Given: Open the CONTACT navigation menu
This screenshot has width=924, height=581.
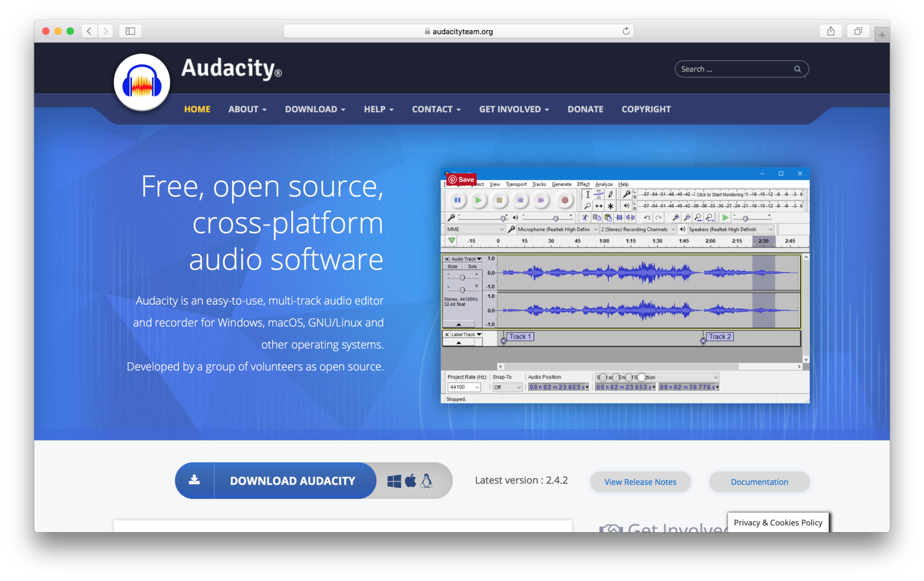Looking at the screenshot, I should point(436,109).
